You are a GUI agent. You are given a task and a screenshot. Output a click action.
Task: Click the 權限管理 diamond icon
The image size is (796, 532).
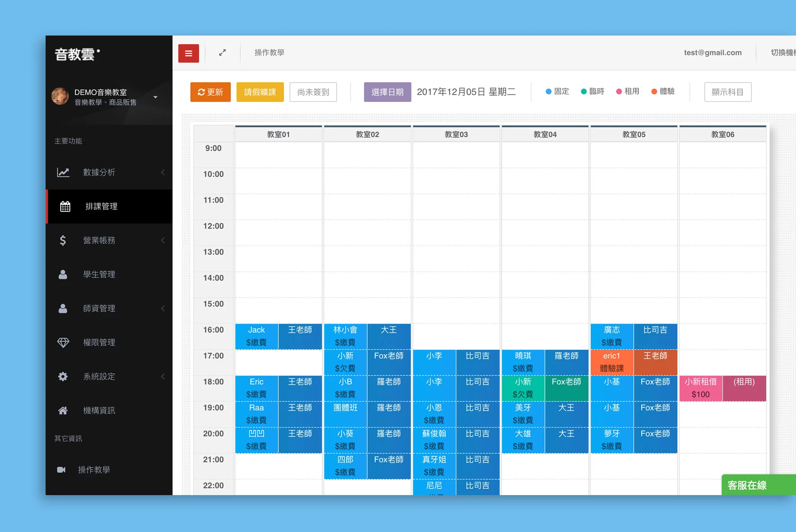coord(63,343)
